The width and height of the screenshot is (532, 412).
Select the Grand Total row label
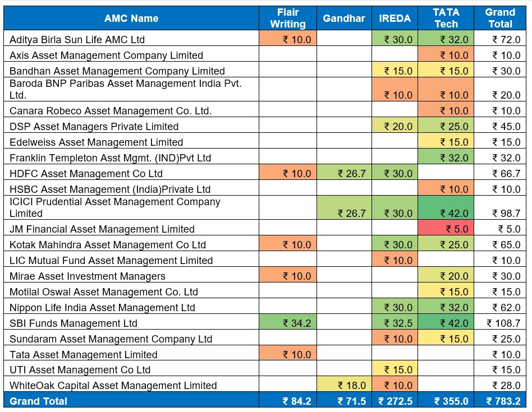38,401
